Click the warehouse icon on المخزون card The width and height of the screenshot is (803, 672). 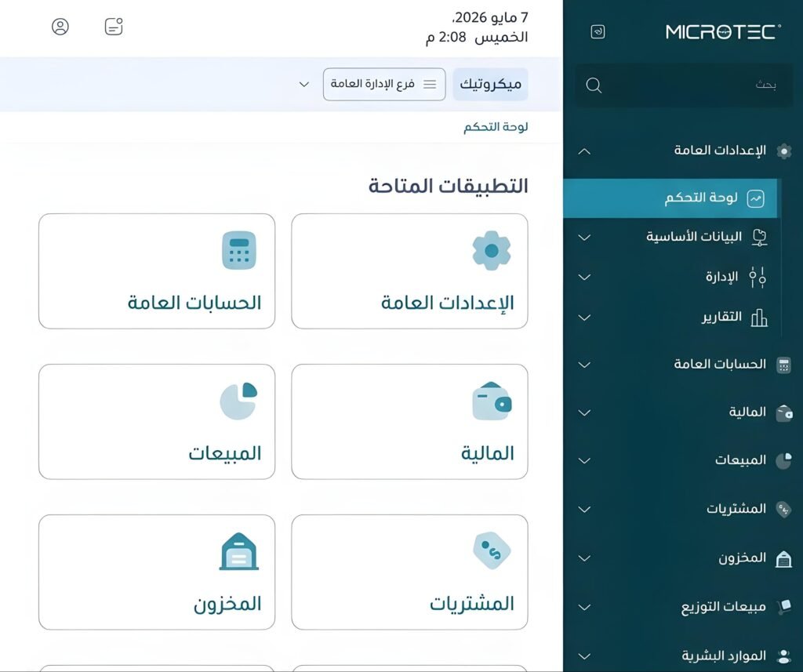click(x=239, y=551)
